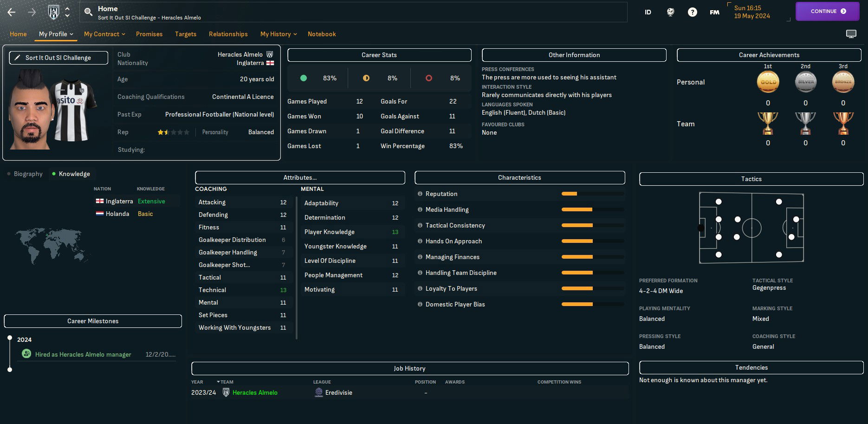Click the monitor display icon at top right
This screenshot has width=868, height=424.
tap(851, 34)
